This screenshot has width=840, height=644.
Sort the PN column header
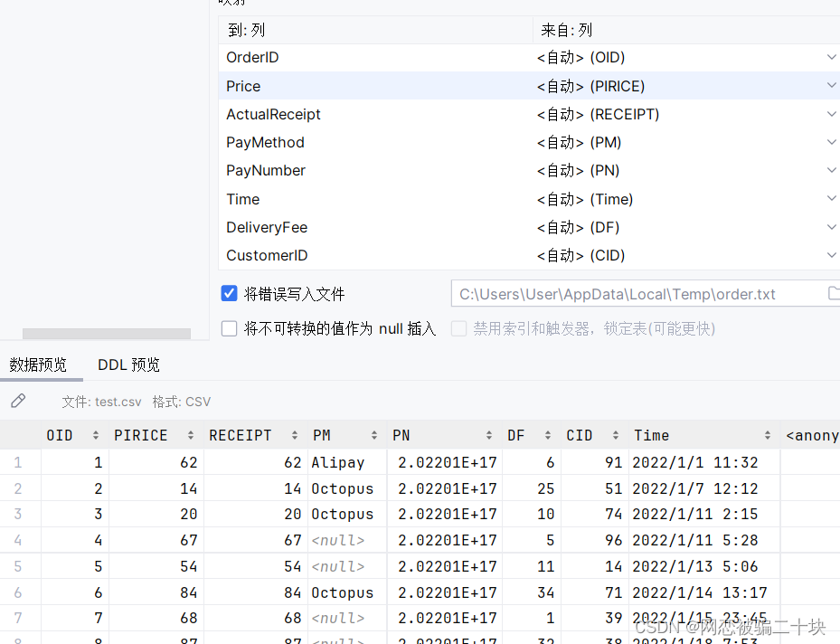click(x=490, y=435)
